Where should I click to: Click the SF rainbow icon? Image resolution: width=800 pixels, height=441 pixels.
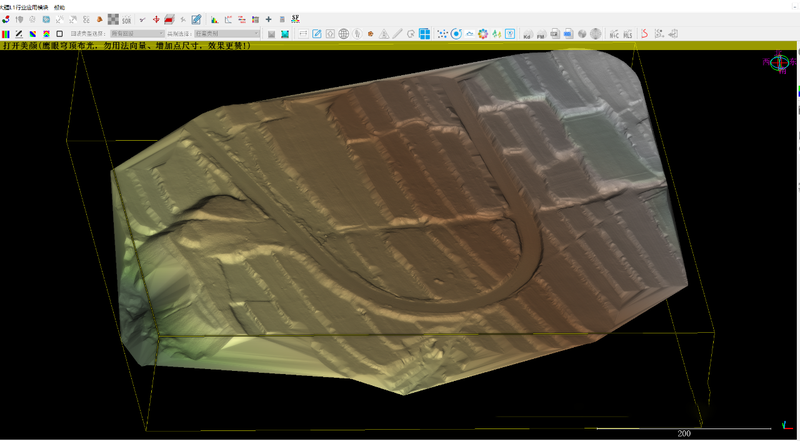click(295, 19)
